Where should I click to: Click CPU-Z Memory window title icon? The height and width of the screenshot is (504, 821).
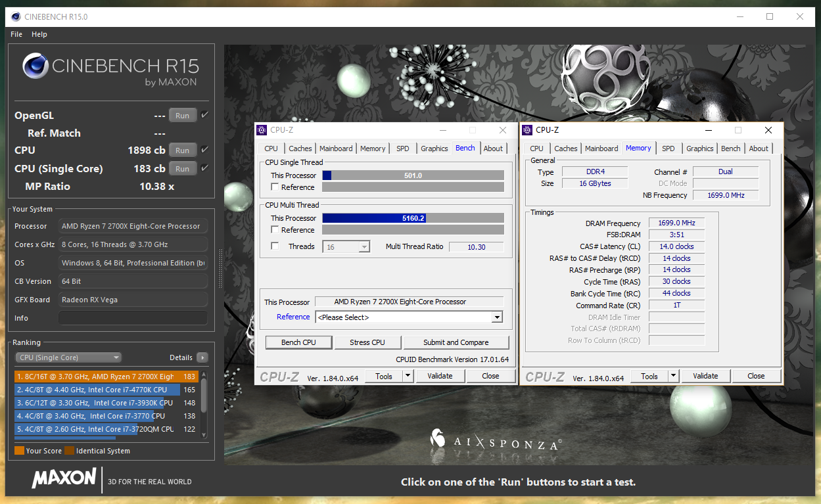(x=527, y=130)
